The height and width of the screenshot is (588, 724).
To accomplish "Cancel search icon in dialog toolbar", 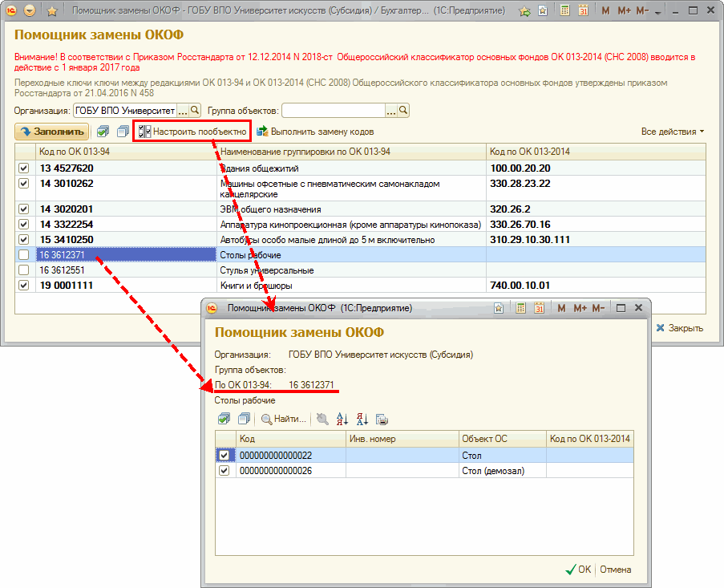I will [x=322, y=419].
